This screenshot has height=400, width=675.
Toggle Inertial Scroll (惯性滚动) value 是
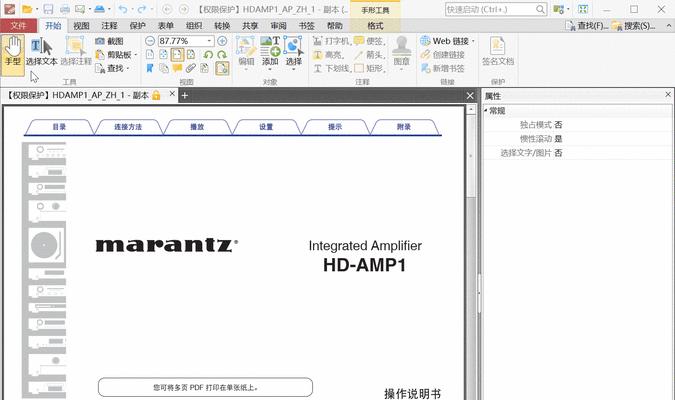[x=558, y=139]
